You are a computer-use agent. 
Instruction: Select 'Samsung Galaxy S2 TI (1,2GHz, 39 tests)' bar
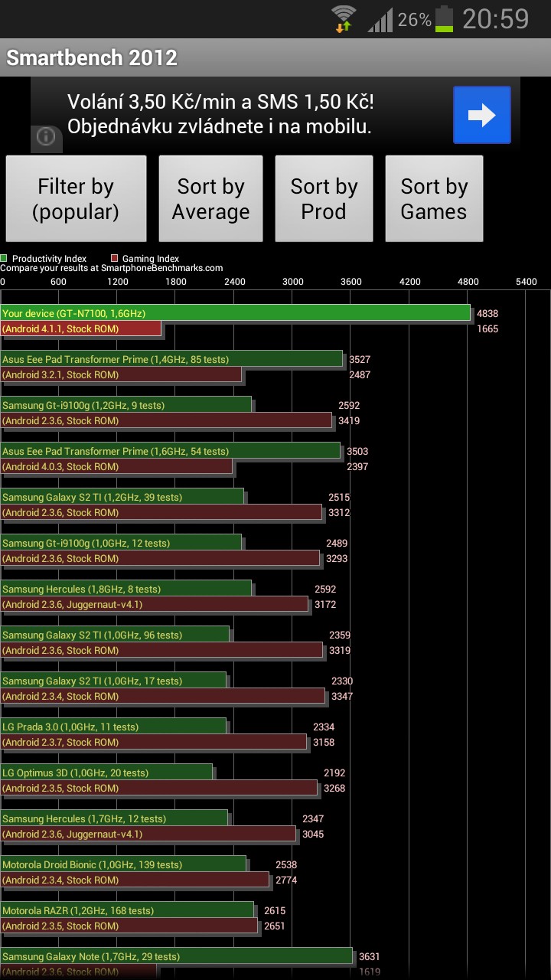[x=122, y=497]
